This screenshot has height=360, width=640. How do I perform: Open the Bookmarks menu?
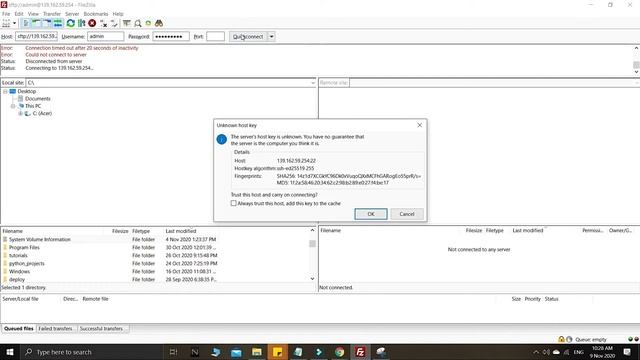pos(96,14)
